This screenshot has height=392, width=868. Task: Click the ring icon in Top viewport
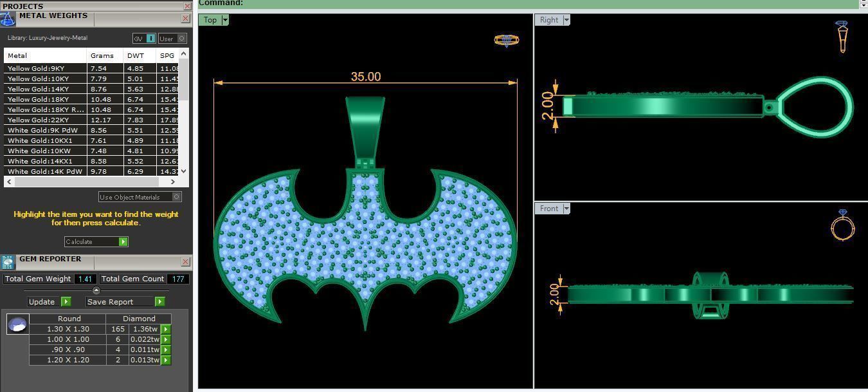(x=506, y=40)
